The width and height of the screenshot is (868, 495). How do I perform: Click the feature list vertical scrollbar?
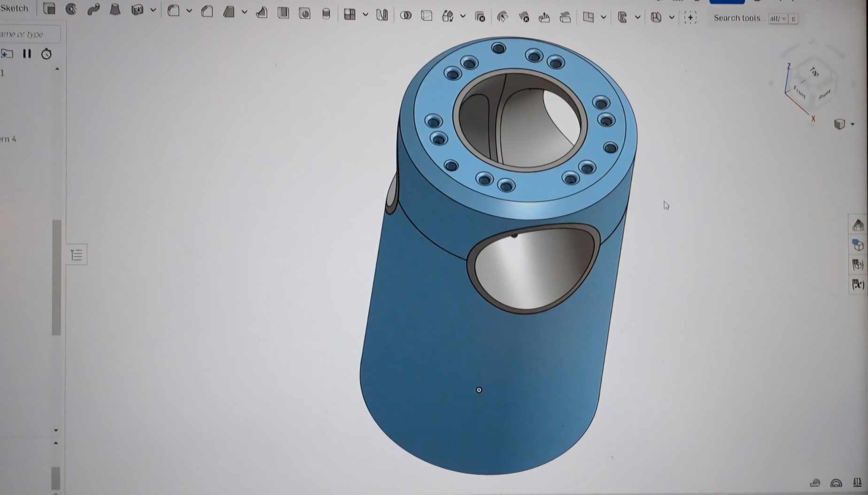(x=56, y=277)
